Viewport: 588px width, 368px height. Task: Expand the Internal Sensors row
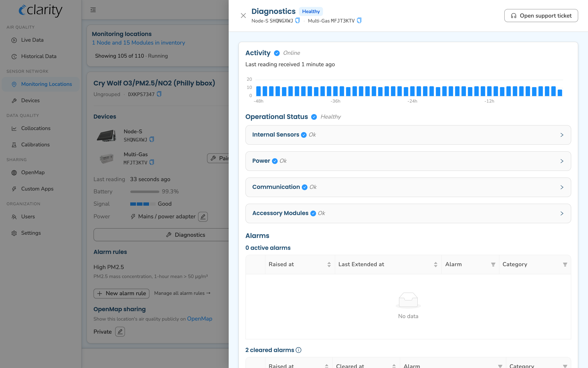pos(408,135)
